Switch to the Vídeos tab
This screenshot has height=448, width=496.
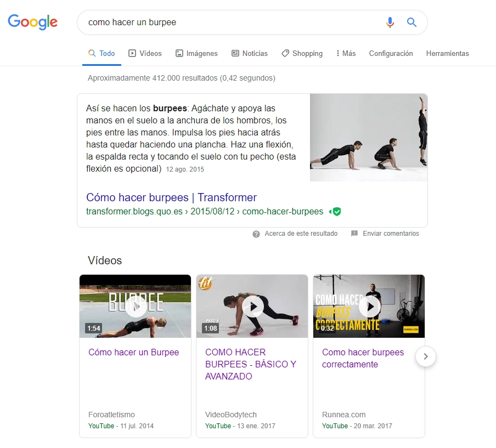point(145,53)
